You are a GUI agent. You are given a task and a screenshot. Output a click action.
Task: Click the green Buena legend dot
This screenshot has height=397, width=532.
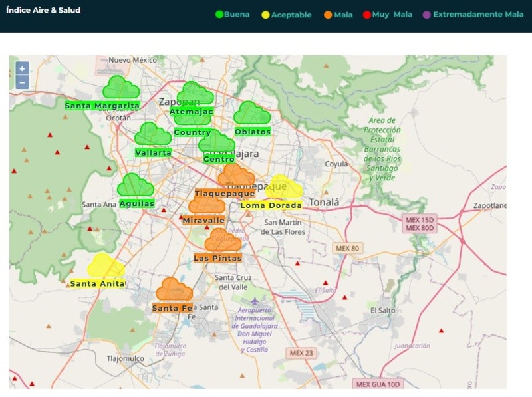[219, 15]
